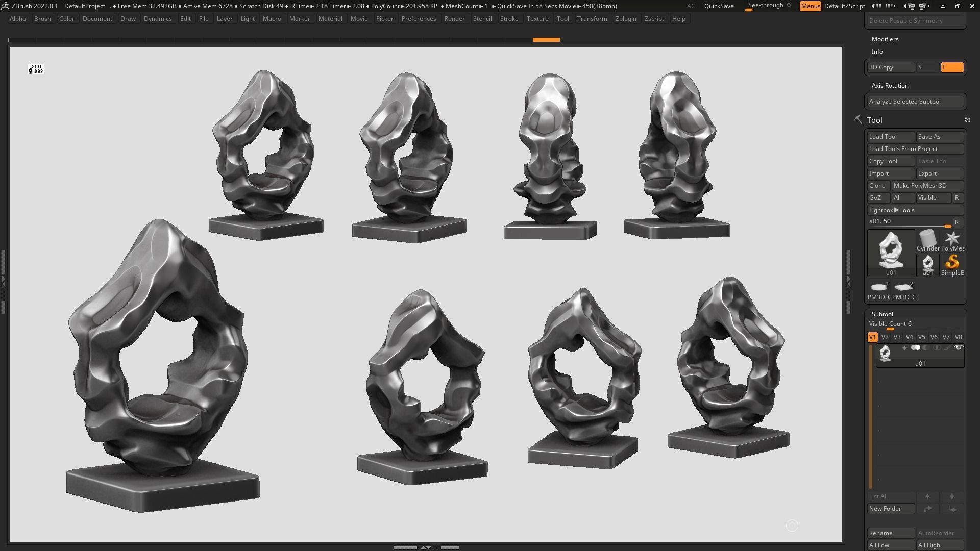
Task: Select the SimpleBrush tool icon
Action: (952, 265)
